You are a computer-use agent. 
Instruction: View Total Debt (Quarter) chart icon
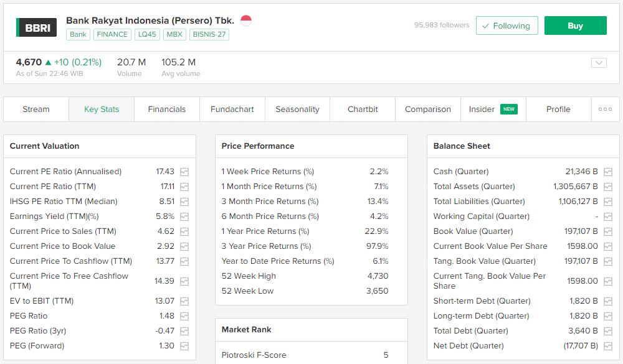click(608, 331)
